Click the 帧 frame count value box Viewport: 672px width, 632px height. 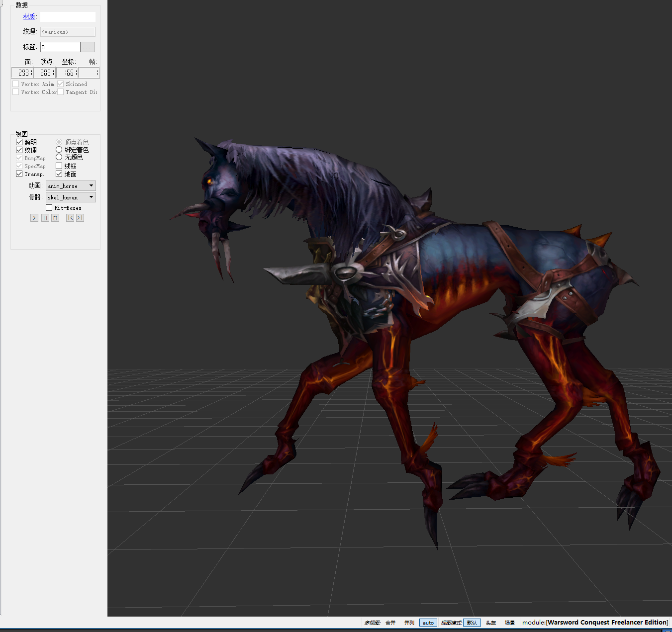tap(89, 73)
